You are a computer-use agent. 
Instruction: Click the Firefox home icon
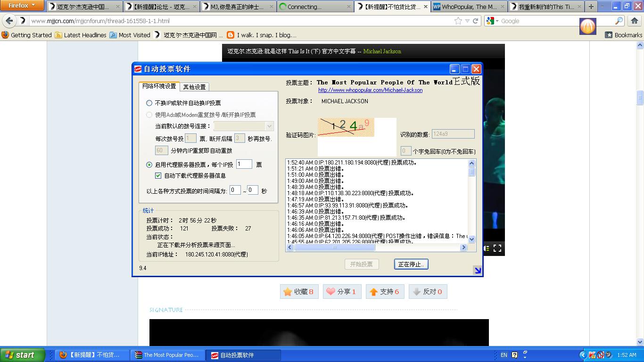pyautogui.click(x=634, y=21)
